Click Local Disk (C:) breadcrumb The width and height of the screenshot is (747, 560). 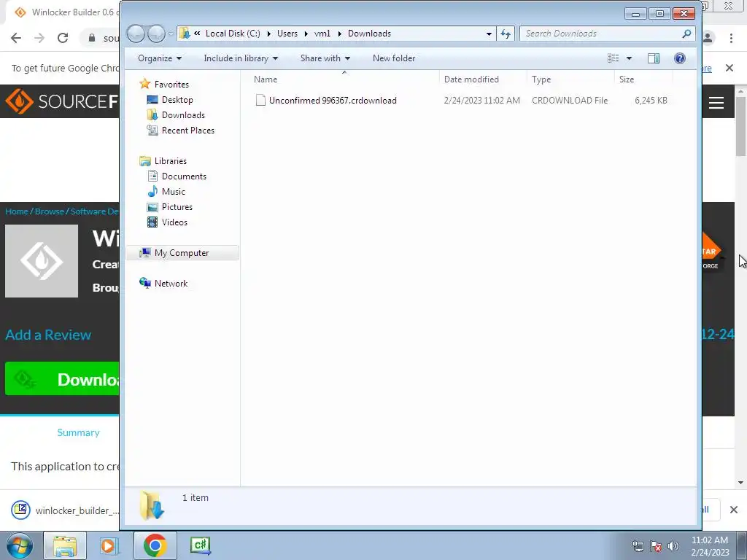tap(233, 34)
